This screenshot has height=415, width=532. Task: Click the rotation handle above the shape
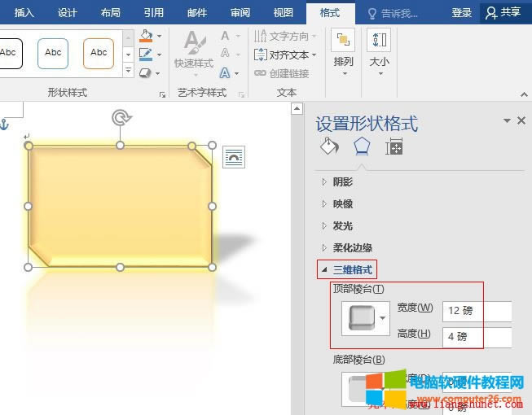click(x=121, y=118)
